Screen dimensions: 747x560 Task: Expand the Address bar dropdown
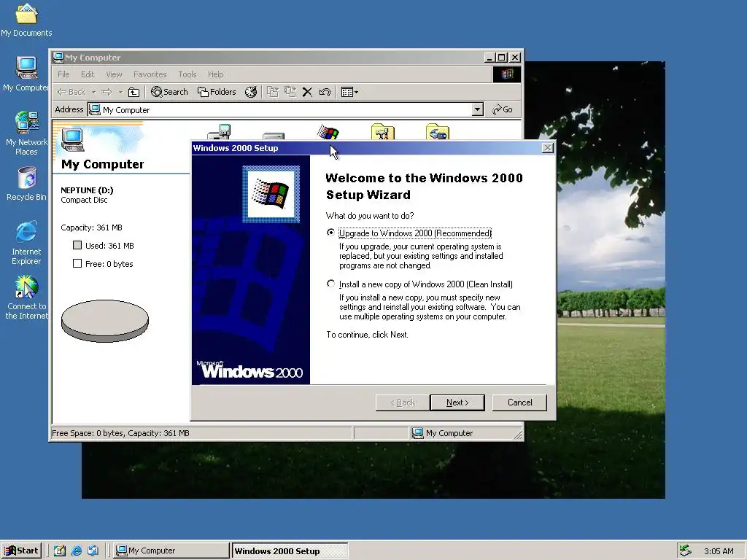tap(478, 110)
